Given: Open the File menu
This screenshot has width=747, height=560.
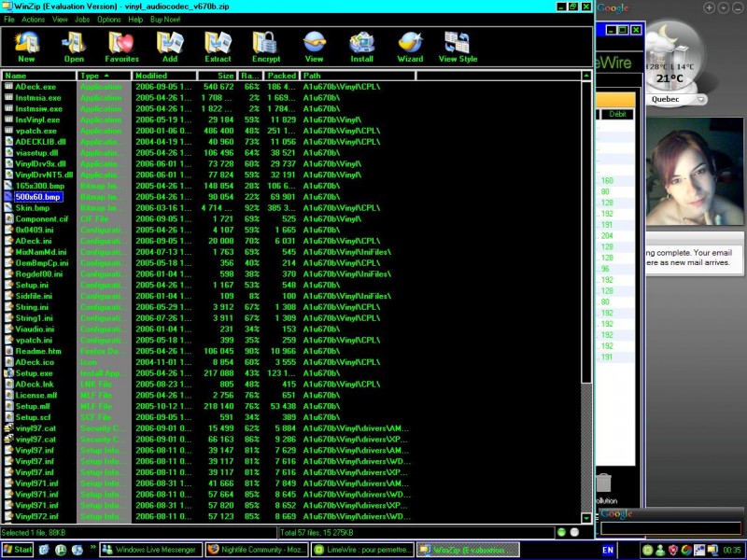Looking at the screenshot, I should click(x=9, y=20).
